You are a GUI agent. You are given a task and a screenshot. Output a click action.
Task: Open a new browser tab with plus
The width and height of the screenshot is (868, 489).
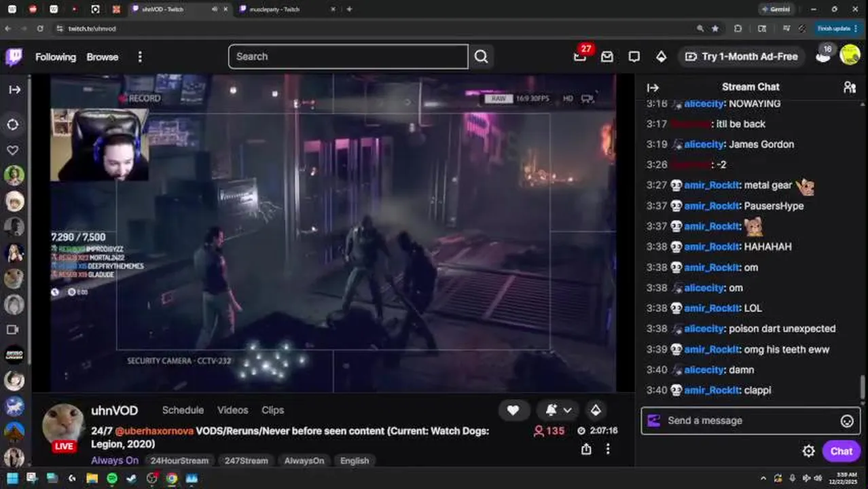tap(349, 10)
